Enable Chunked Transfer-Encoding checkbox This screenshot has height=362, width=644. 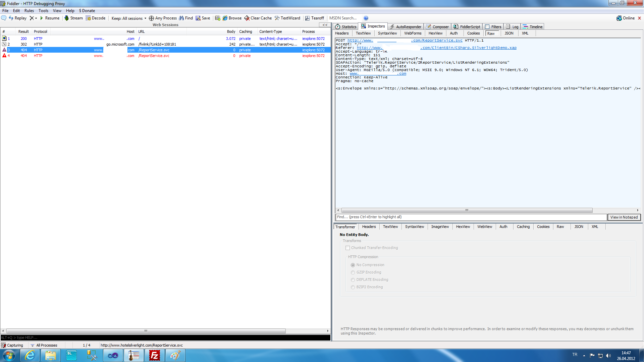[x=347, y=248]
